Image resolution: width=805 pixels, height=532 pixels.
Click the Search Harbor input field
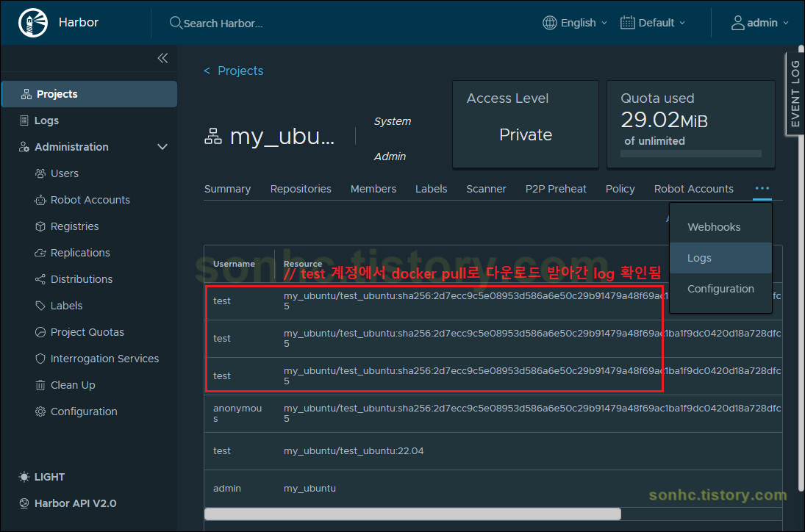pyautogui.click(x=223, y=24)
